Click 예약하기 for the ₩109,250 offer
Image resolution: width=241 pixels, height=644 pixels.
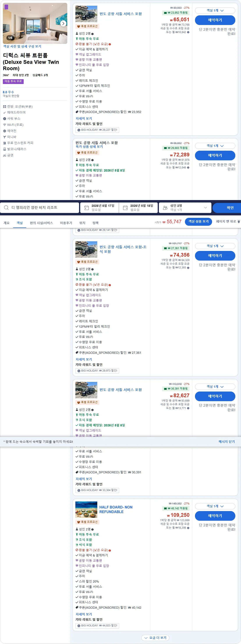pyautogui.click(x=215, y=516)
